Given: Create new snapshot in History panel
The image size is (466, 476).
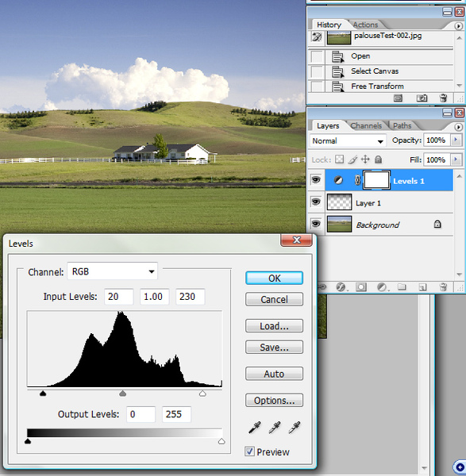Looking at the screenshot, I should click(x=422, y=98).
